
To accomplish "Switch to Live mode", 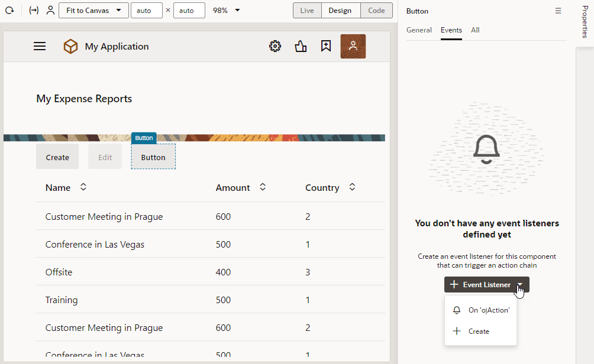I will 307,11.
